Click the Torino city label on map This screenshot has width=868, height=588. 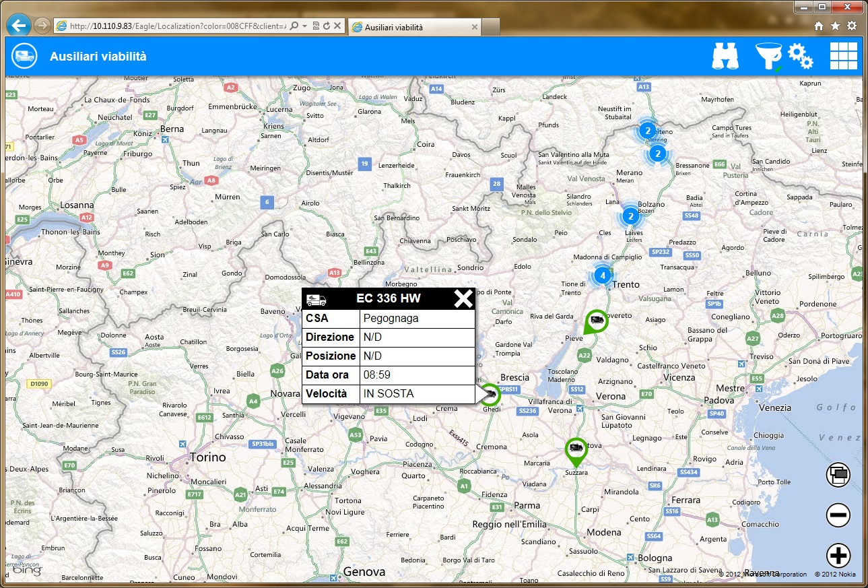tap(208, 457)
